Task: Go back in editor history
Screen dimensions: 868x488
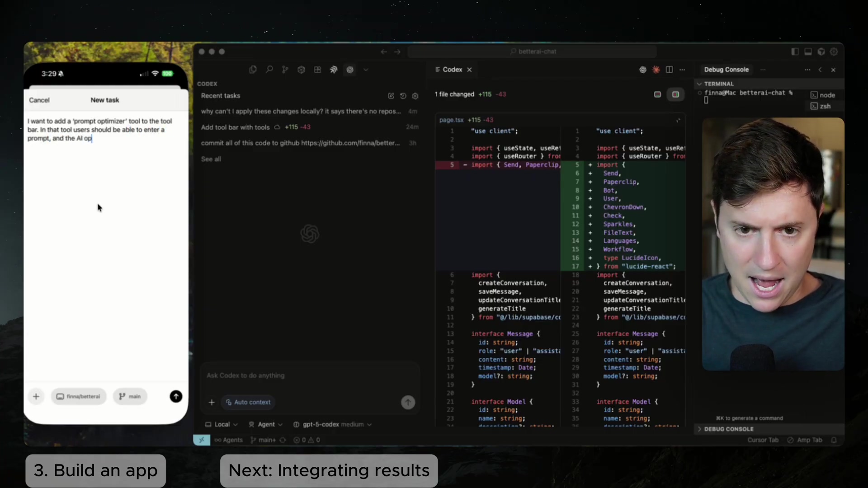Action: pos(384,52)
